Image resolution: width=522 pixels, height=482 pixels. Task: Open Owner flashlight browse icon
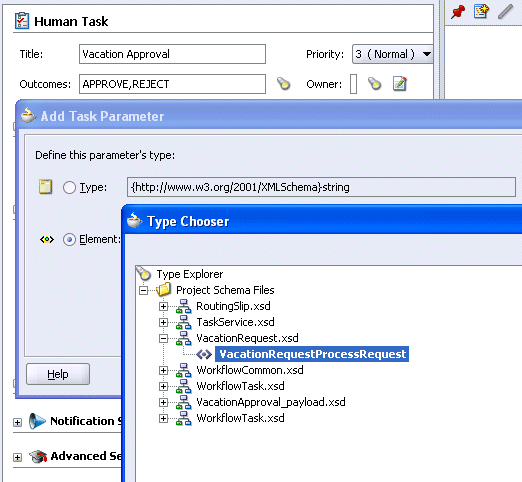tap(374, 84)
